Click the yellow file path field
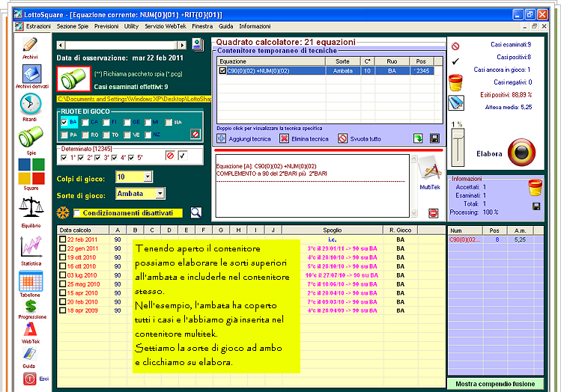Viewport: 561px width, 392px height. click(133, 99)
